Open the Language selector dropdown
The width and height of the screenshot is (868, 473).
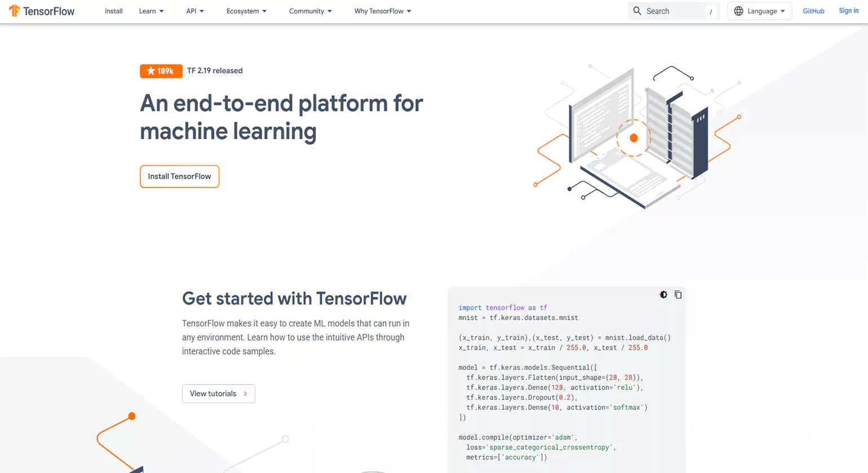point(759,11)
